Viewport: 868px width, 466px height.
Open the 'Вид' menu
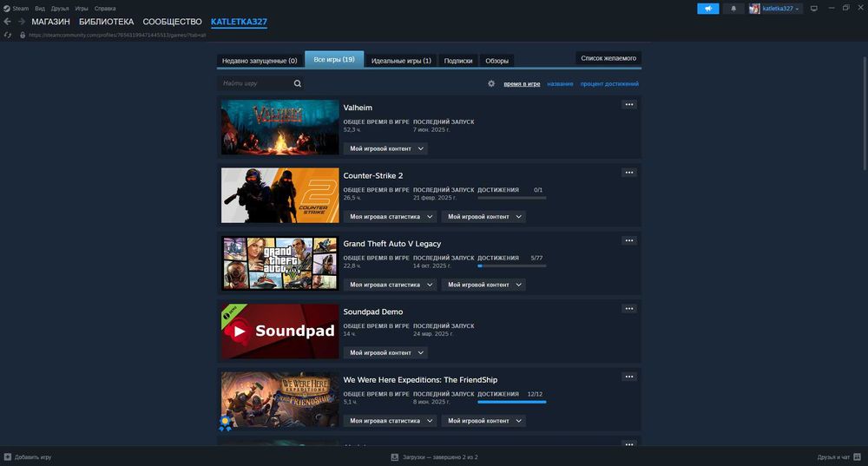point(40,9)
